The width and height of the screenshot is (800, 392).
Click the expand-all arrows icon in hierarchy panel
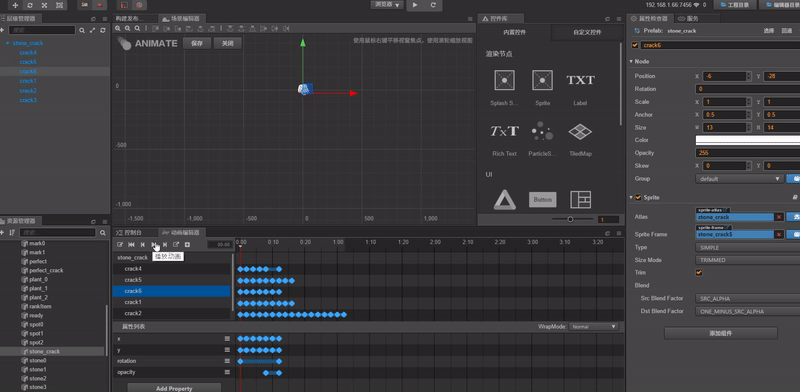[x=93, y=31]
